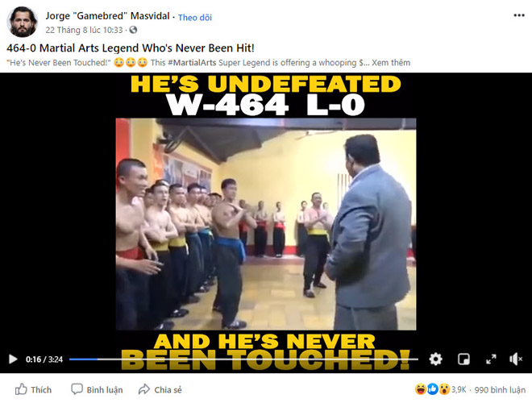Viewport: 532px width, 403px height.
Task: Open the Bình luận comment box
Action: 97,389
